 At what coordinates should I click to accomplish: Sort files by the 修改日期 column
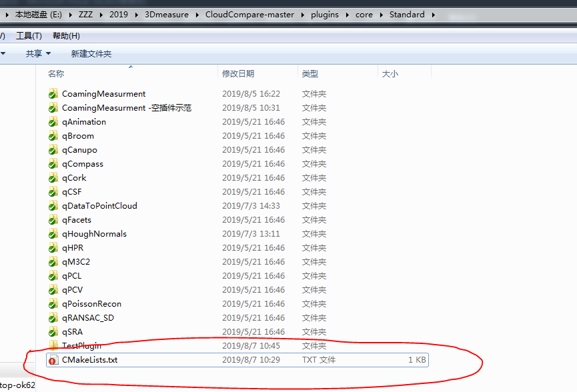point(240,73)
